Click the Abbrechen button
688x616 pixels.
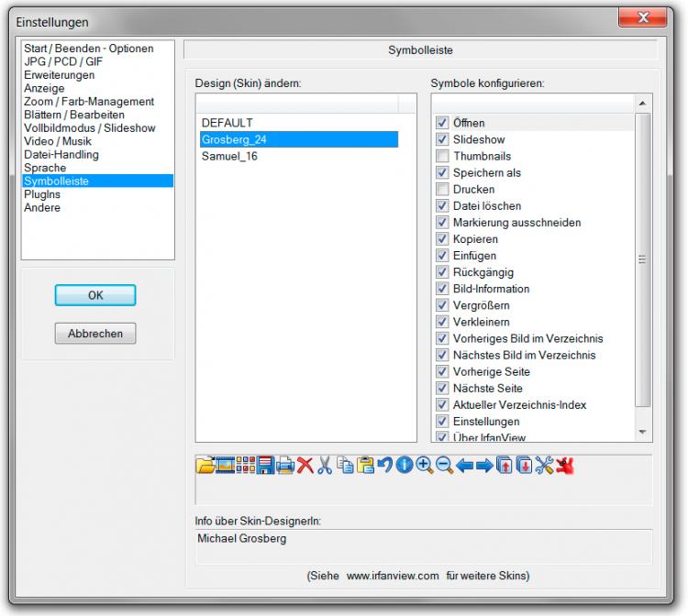coord(95,335)
